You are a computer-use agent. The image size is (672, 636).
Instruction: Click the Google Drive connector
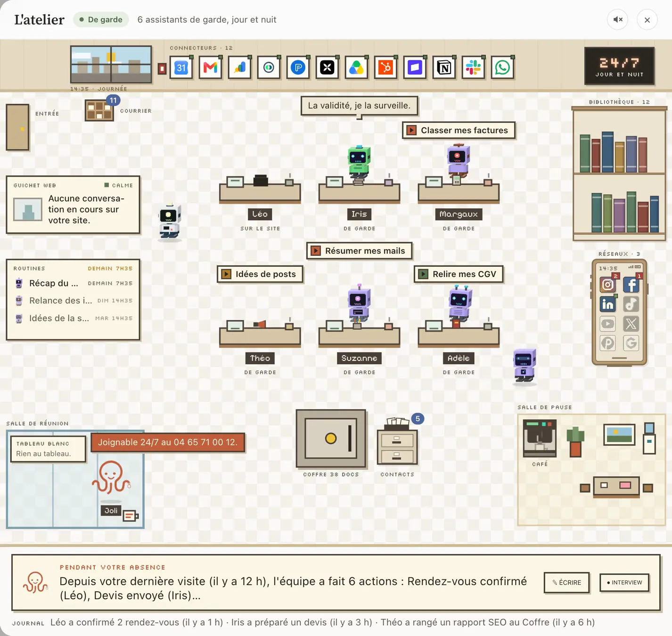point(356,68)
